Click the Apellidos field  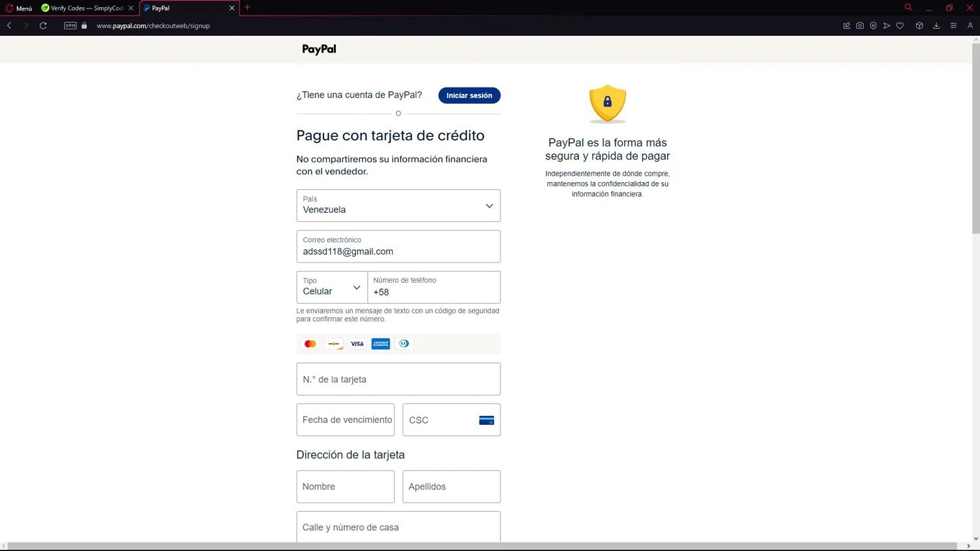(x=451, y=486)
